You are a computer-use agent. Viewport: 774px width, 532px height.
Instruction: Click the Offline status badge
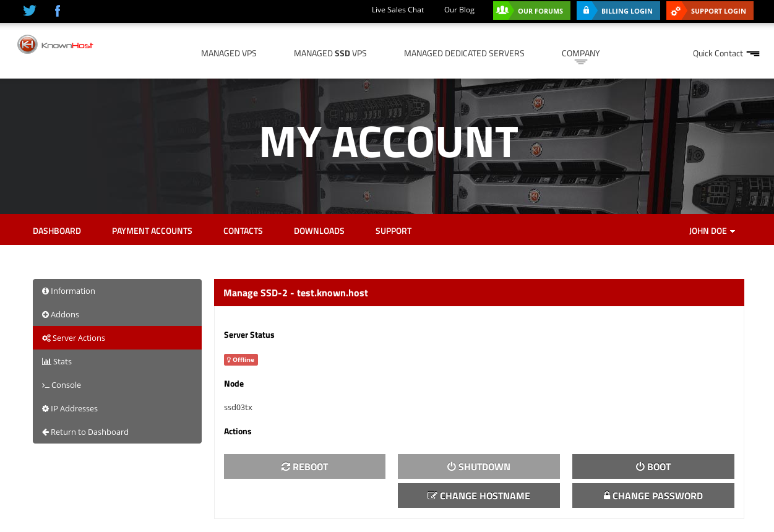click(x=241, y=359)
